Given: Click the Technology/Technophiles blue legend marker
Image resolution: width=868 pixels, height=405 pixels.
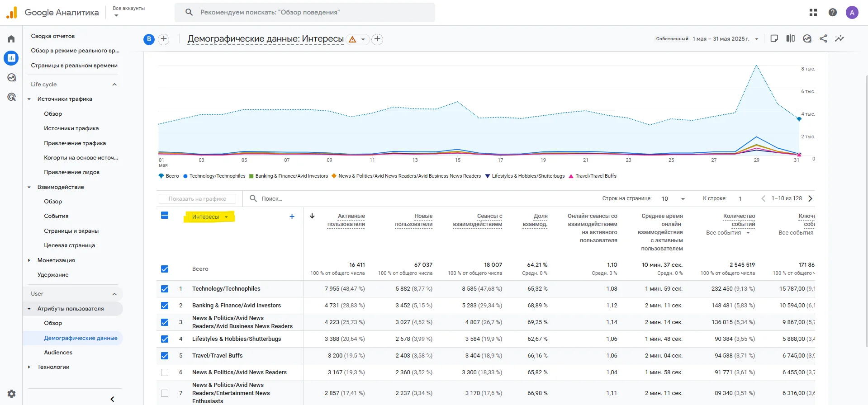Looking at the screenshot, I should (185, 176).
